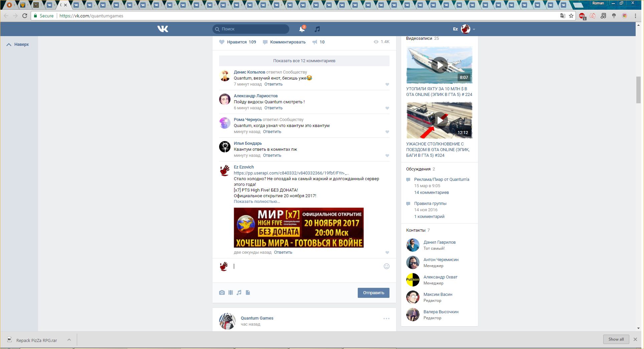Open the Roman Chrome profile button
Image resolution: width=644 pixels, height=349 pixels.
(x=598, y=3)
